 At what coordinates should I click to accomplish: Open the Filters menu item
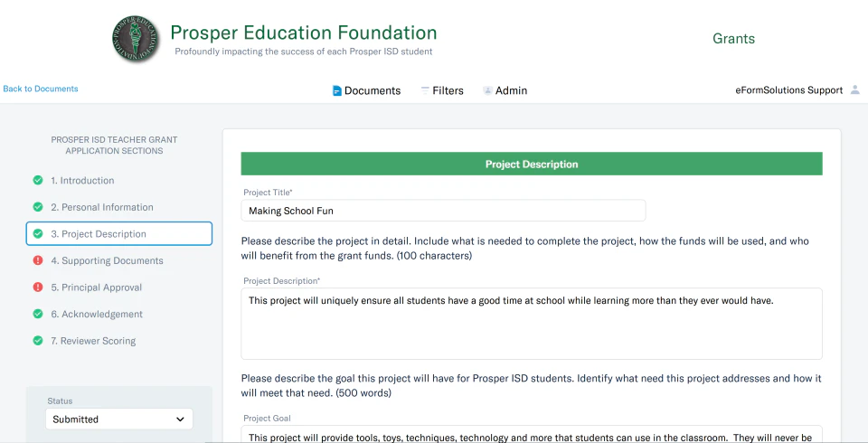(448, 90)
